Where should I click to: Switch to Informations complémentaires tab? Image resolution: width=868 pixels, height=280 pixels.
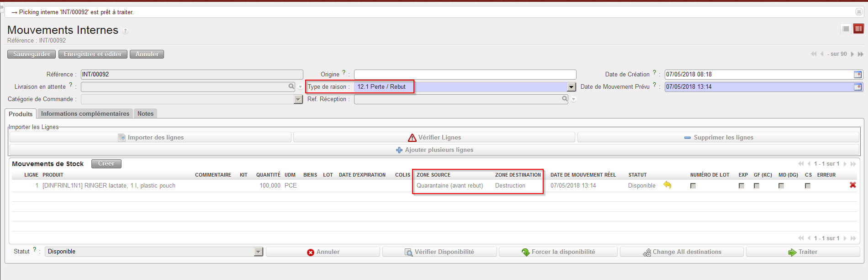(x=85, y=113)
